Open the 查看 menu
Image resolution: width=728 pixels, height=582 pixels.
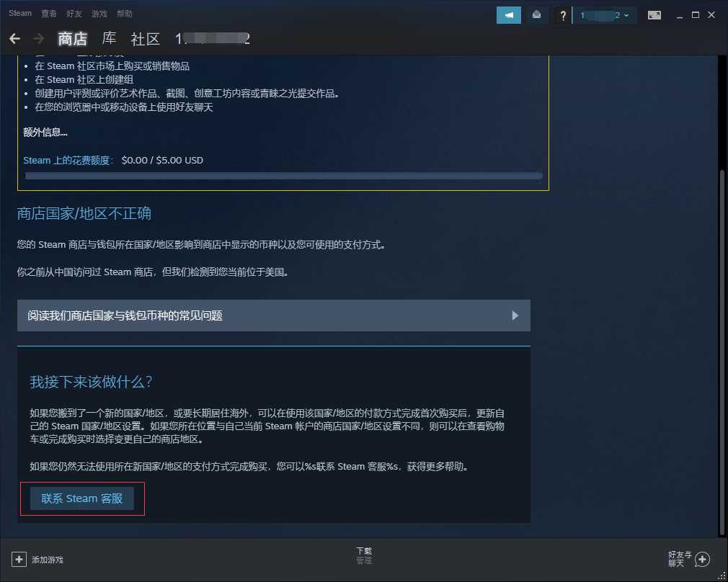click(49, 14)
